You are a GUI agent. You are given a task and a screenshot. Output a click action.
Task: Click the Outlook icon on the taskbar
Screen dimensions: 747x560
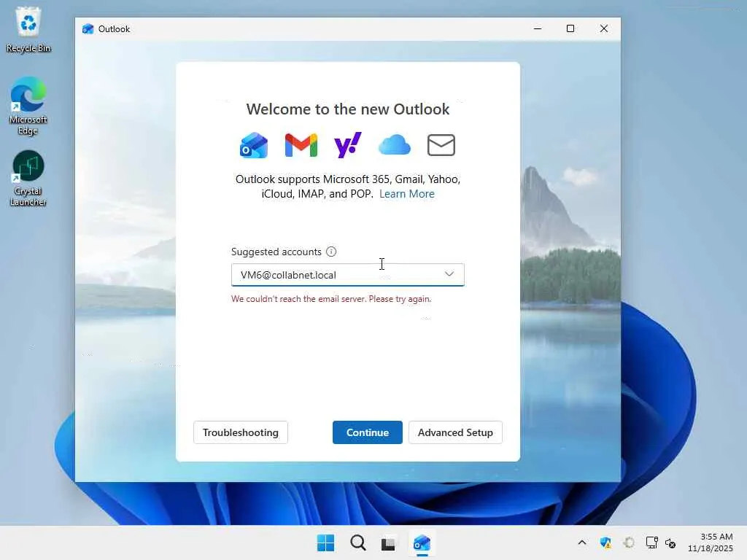click(422, 542)
